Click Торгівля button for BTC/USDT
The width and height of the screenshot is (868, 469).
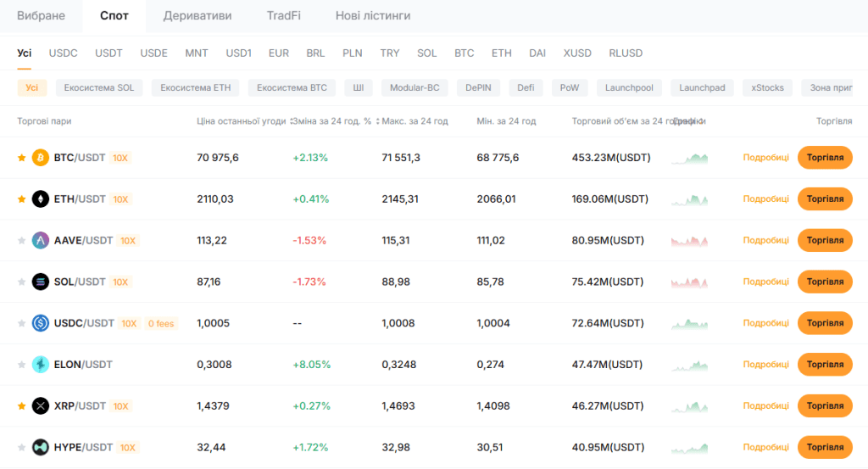tap(825, 158)
